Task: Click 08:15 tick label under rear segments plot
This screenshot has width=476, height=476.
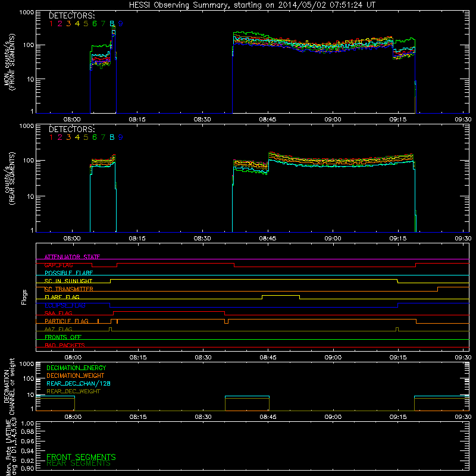Action: pyautogui.click(x=137, y=239)
